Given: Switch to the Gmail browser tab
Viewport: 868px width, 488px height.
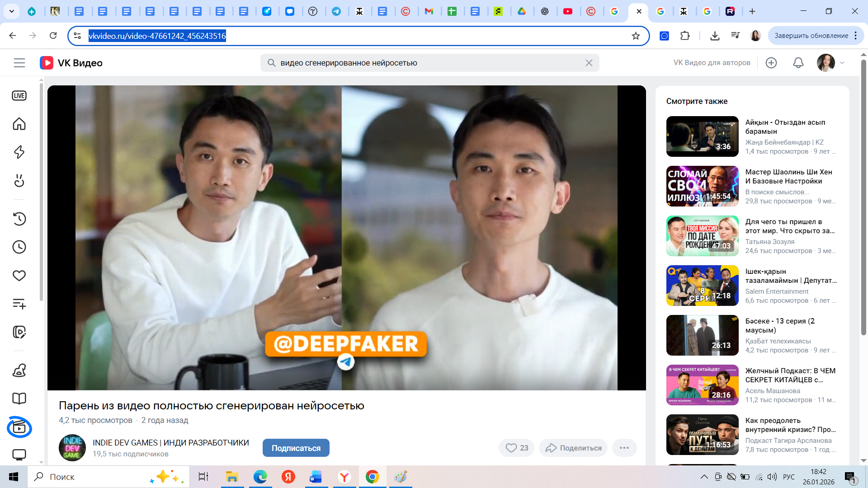Looking at the screenshot, I should click(x=429, y=11).
